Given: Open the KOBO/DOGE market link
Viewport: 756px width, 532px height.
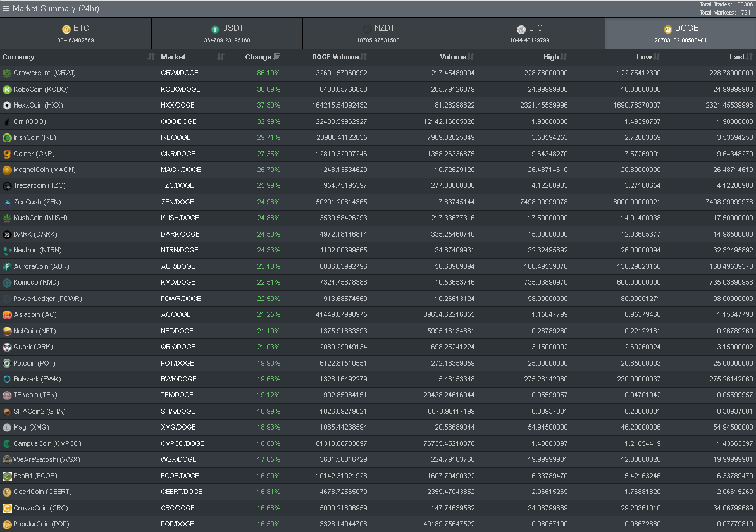Looking at the screenshot, I should pyautogui.click(x=180, y=89).
